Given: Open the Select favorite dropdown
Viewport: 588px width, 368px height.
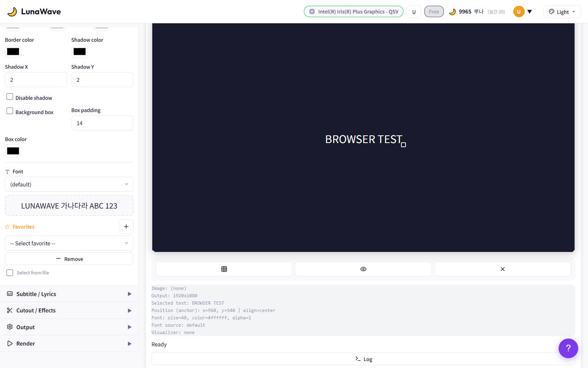Looking at the screenshot, I should pyautogui.click(x=69, y=243).
